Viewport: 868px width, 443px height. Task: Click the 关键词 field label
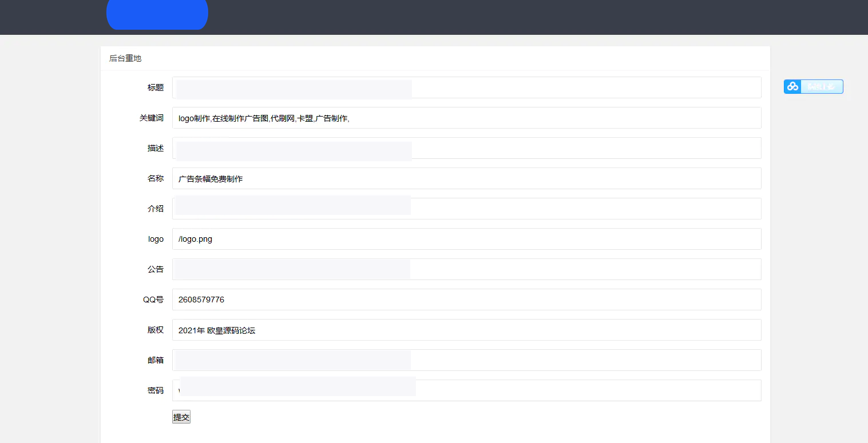pyautogui.click(x=152, y=118)
